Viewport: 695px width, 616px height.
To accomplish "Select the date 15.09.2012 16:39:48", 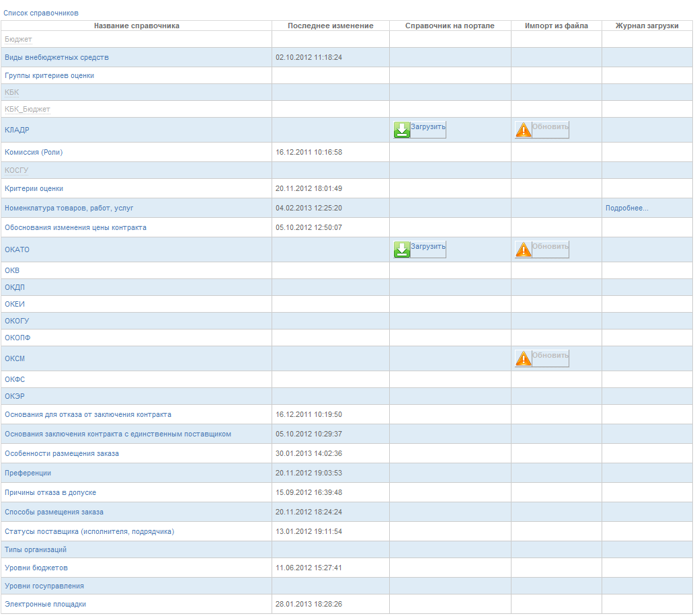I will coord(309,493).
